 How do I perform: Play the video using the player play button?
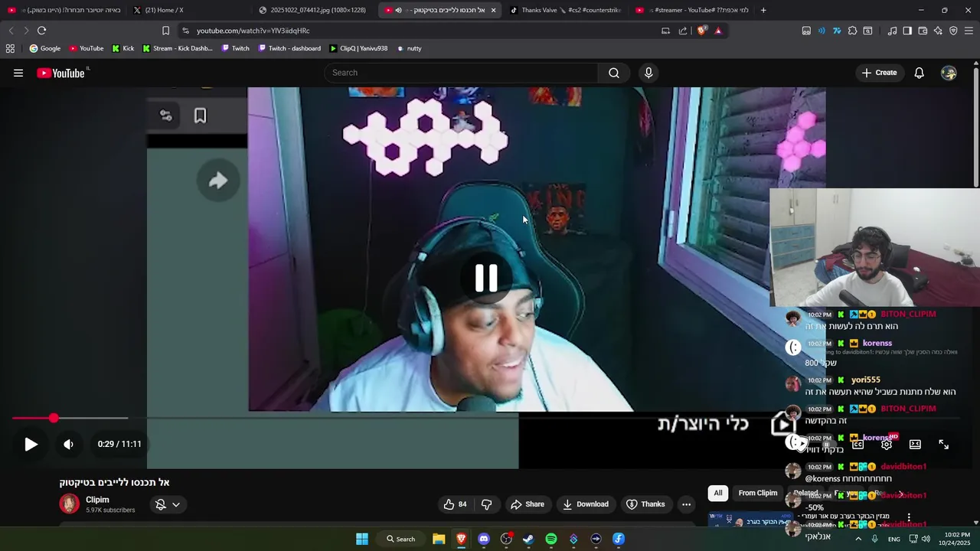pos(31,444)
